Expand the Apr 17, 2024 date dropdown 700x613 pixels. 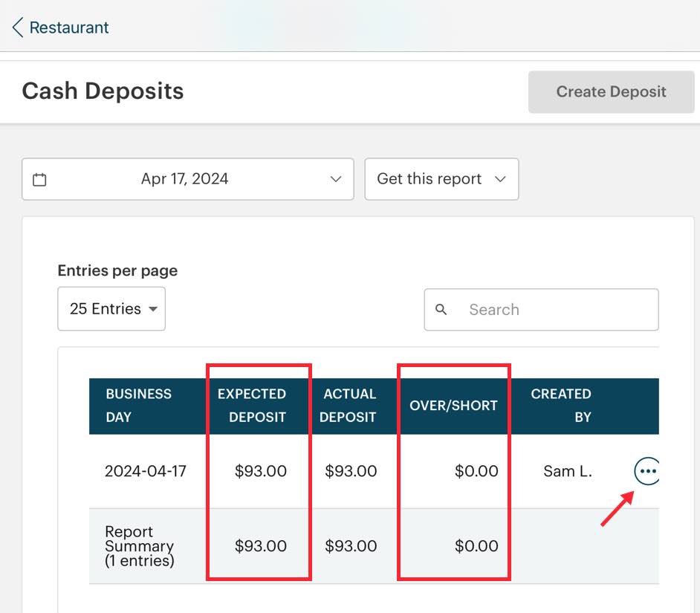[x=334, y=178]
